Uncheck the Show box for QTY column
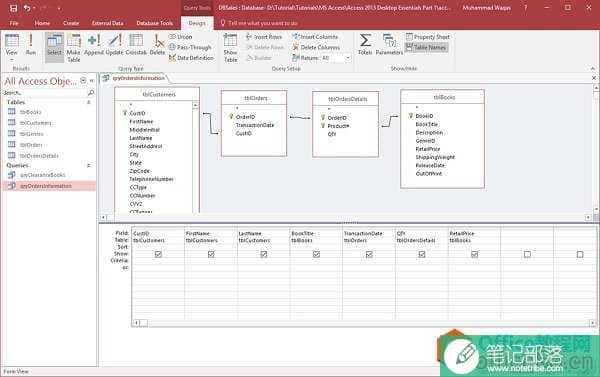The width and height of the screenshot is (600, 377). tap(422, 254)
